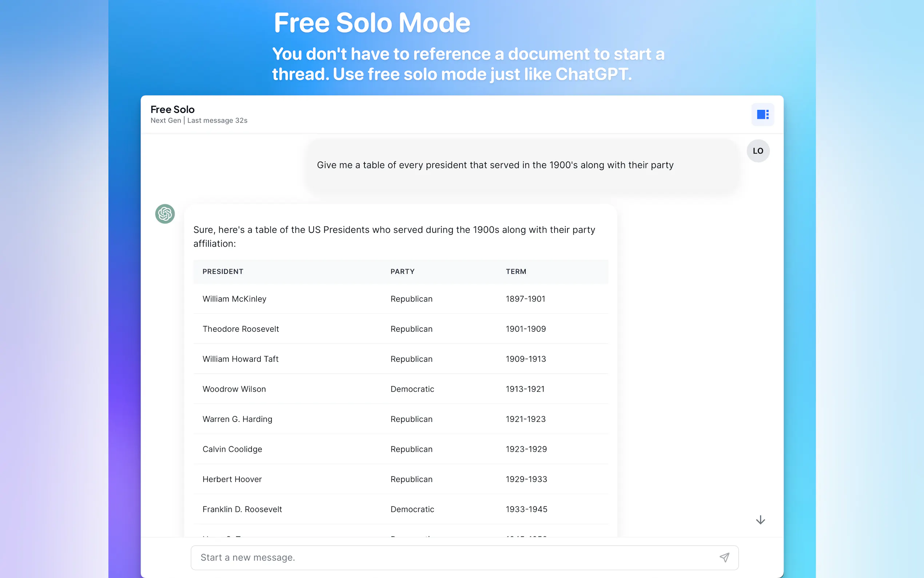Click the LO user avatar
Image resolution: width=924 pixels, height=578 pixels.
click(x=758, y=151)
